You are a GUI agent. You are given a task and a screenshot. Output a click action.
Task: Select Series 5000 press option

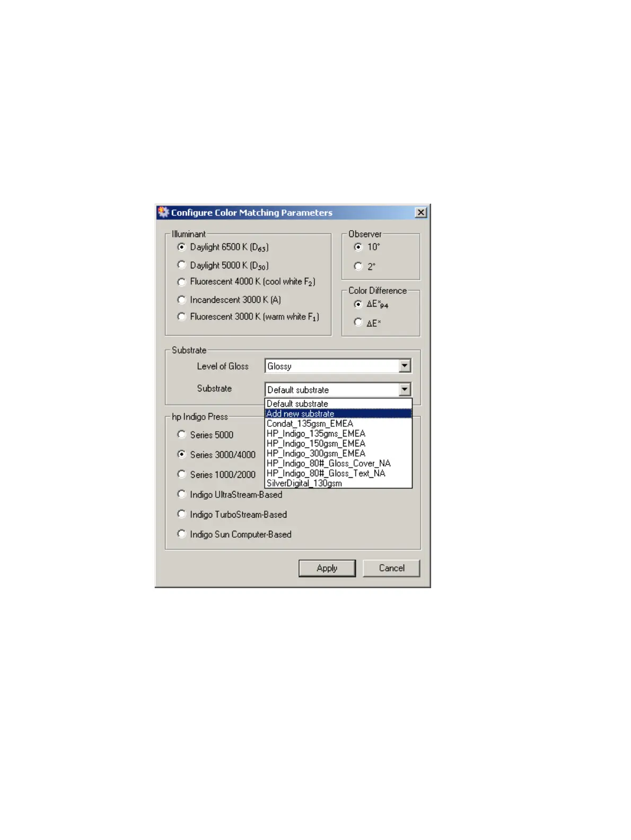181,434
